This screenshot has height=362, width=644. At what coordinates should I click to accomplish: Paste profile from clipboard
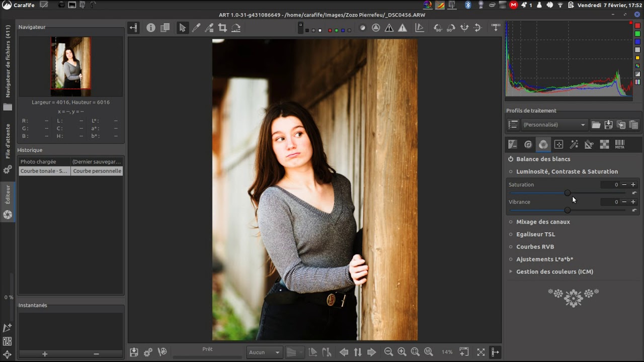(x=633, y=125)
